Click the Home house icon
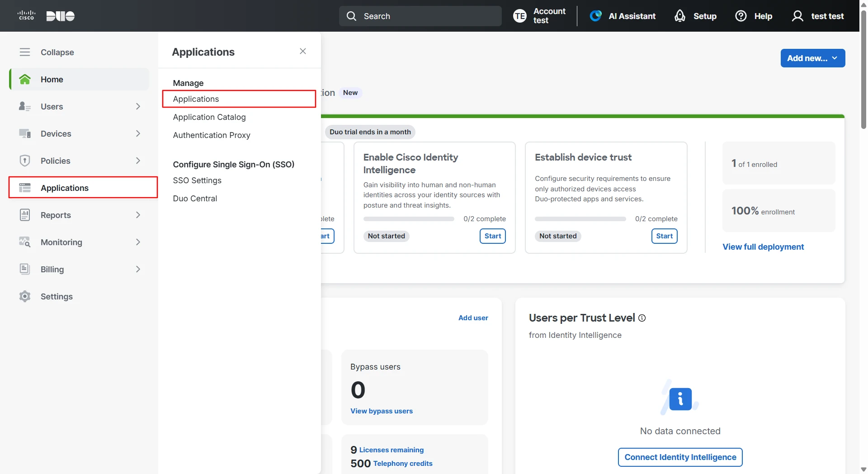Screen dimensions: 868x474 (x=25, y=79)
